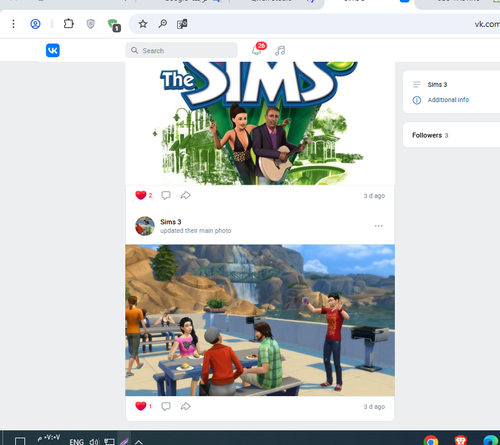Open the VK music note icon
This screenshot has height=445, width=500.
coord(280,50)
